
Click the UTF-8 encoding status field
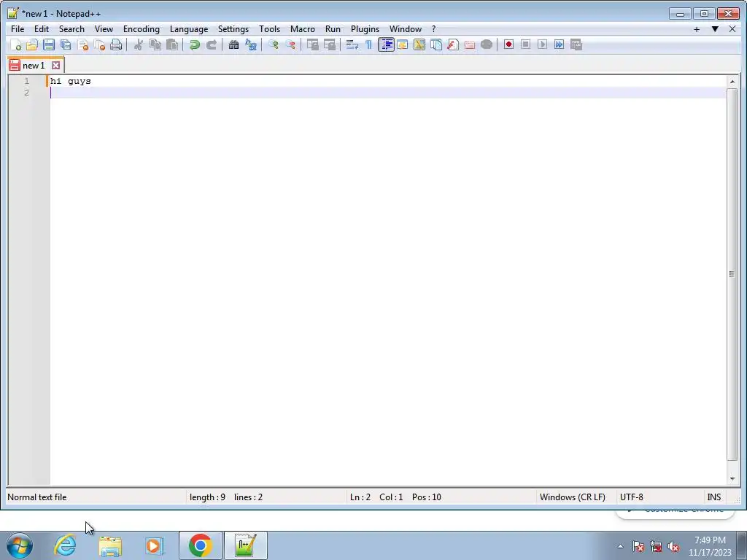(631, 497)
